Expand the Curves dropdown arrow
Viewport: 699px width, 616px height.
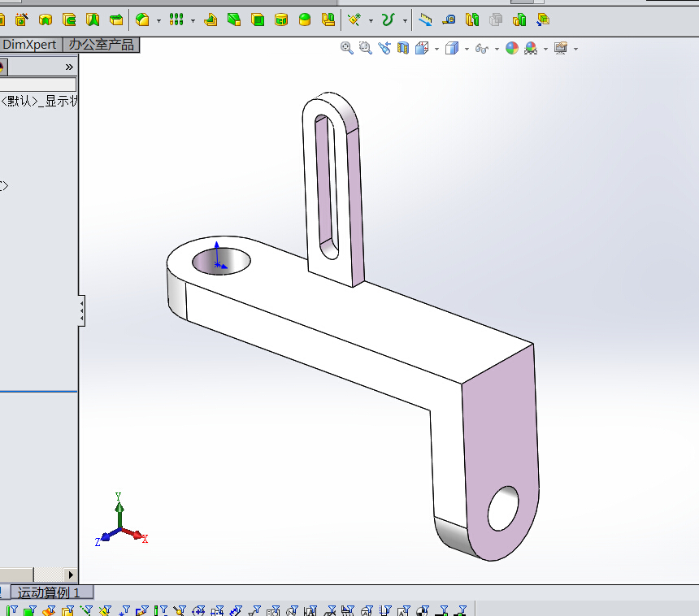pos(405,20)
